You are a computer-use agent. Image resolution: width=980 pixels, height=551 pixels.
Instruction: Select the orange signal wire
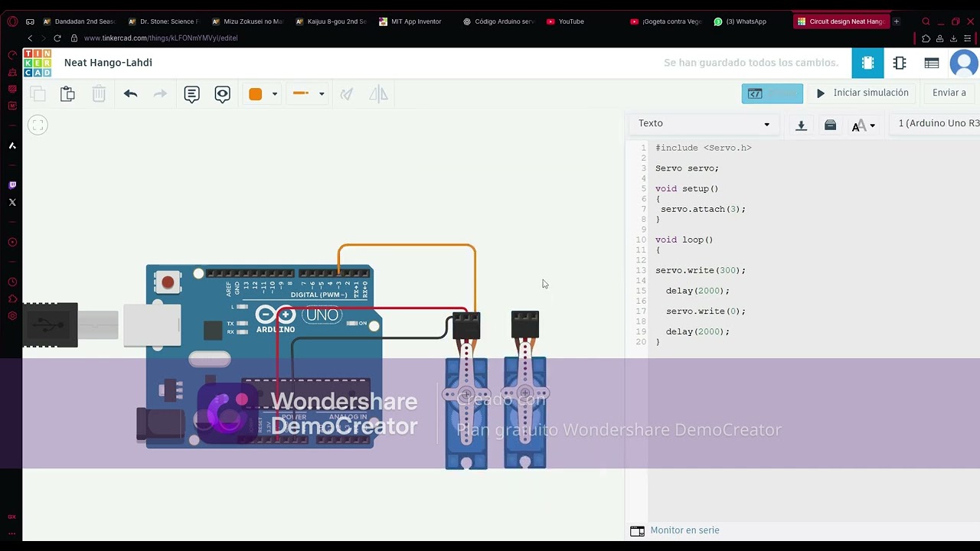click(x=407, y=245)
